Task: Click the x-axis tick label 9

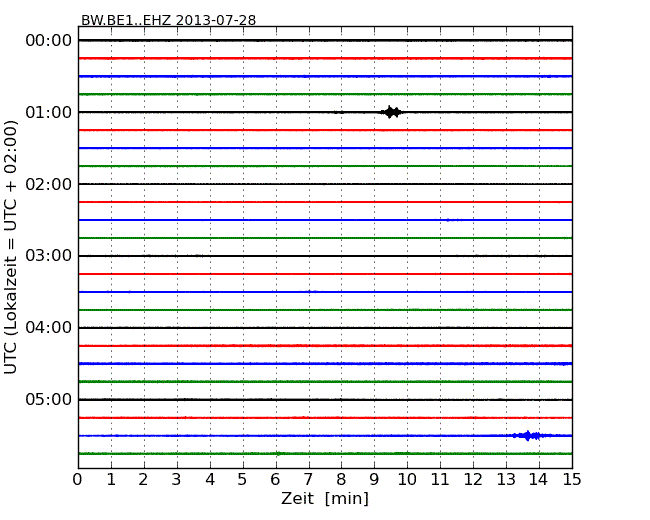Action: (374, 480)
